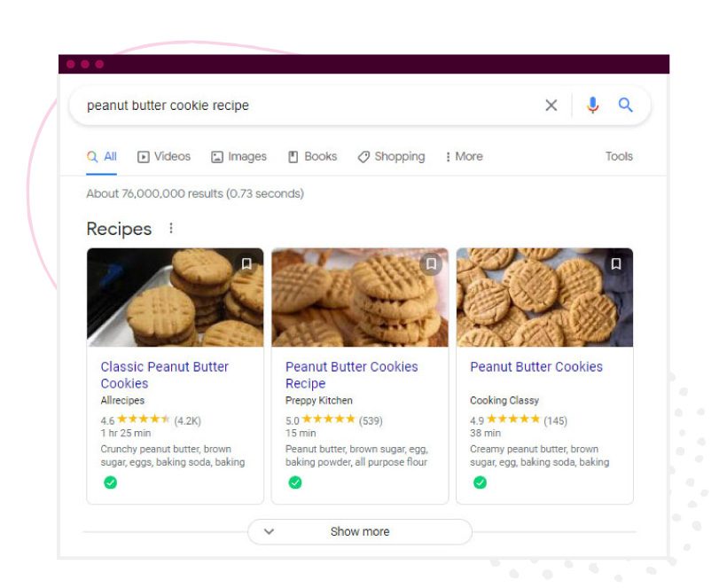This screenshot has width=727, height=588.
Task: Clear the search query with X icon
Action: coord(551,106)
